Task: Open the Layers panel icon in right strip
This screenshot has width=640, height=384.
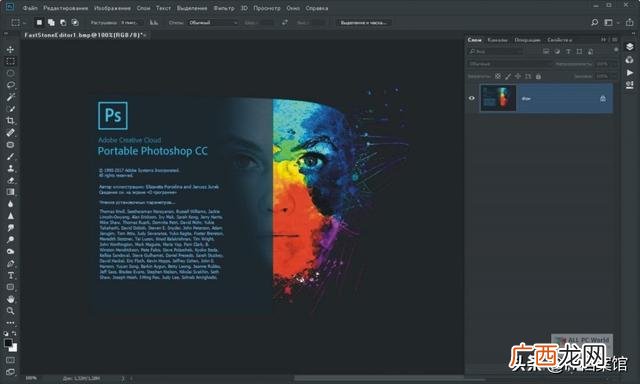Action: click(630, 47)
